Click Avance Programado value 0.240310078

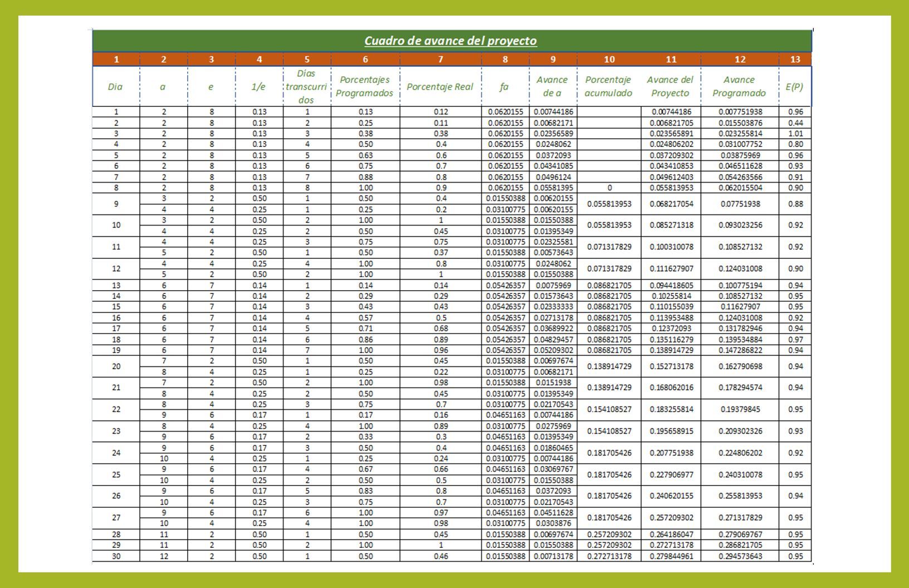pos(740,474)
